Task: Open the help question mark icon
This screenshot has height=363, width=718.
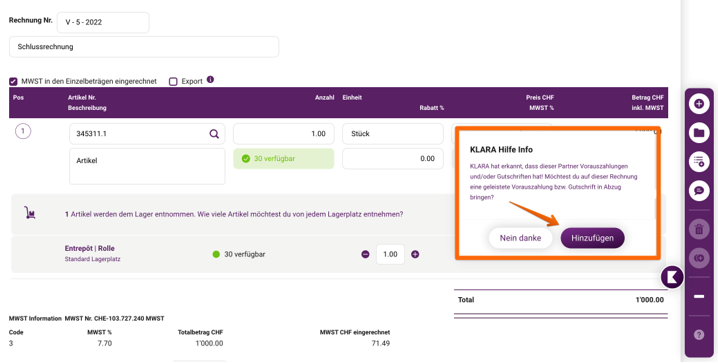Action: [699, 335]
